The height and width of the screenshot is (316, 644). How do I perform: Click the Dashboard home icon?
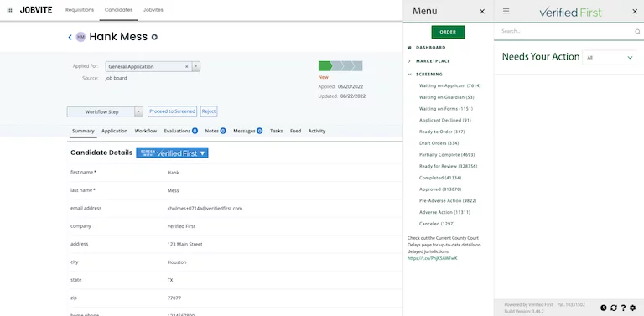409,48
